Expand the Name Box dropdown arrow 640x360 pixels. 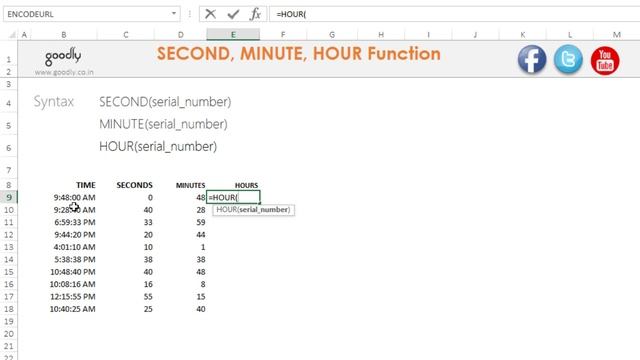(x=174, y=14)
